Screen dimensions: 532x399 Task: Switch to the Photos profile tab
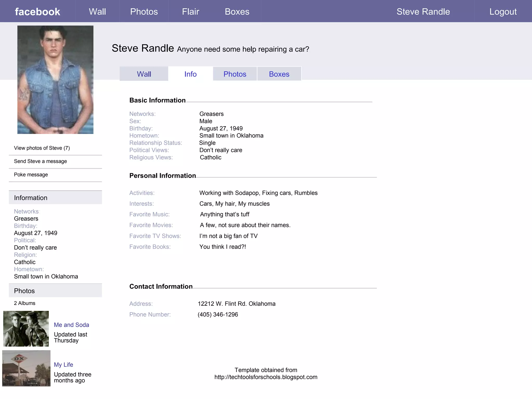coord(235,74)
